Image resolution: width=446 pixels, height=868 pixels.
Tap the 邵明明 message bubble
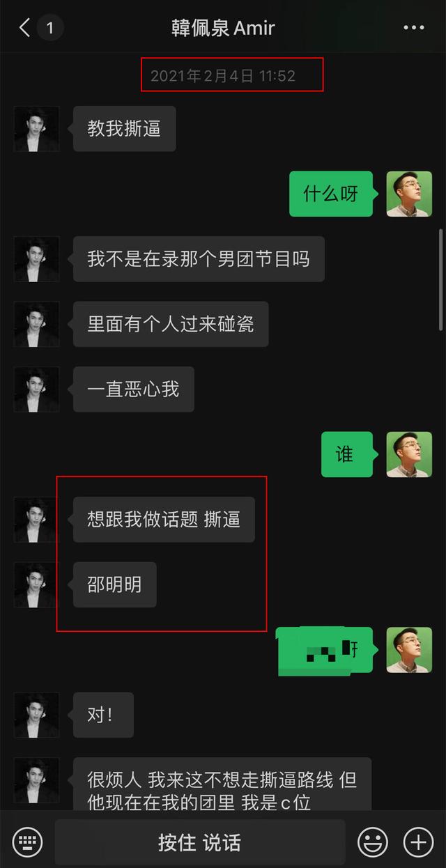pyautogui.click(x=114, y=584)
